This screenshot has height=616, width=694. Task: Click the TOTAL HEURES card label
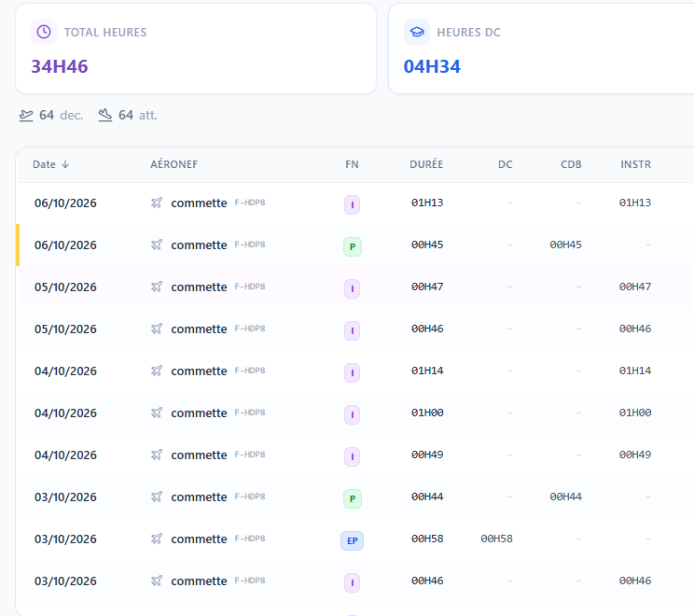(x=105, y=33)
